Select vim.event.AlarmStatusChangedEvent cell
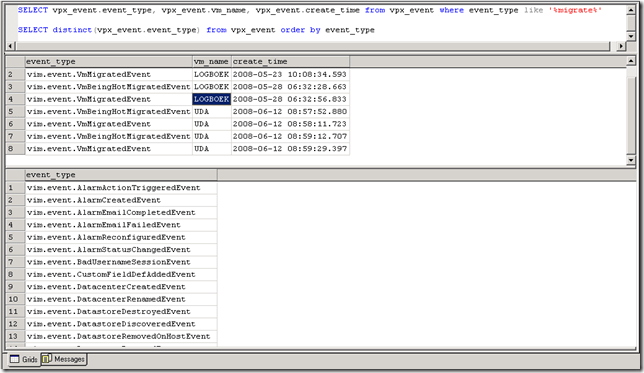 click(121, 249)
